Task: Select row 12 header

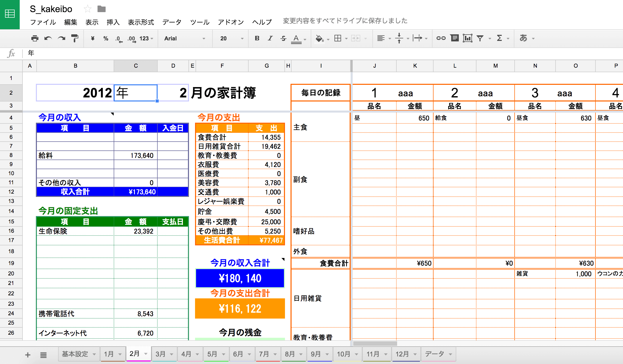Action: tap(11, 192)
